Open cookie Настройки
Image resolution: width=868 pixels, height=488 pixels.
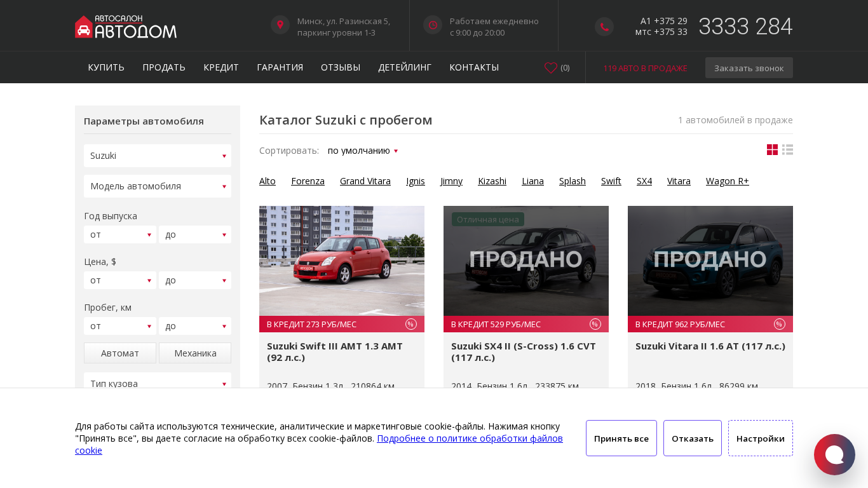coord(761,438)
